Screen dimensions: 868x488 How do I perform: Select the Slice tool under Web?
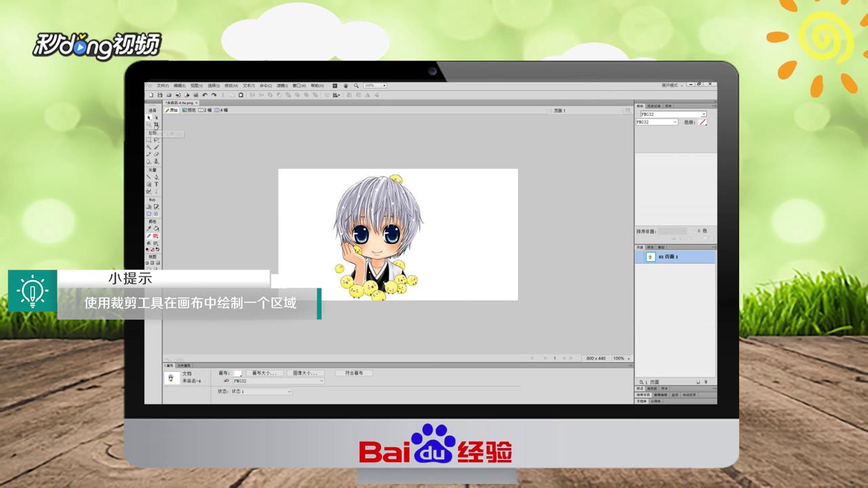coord(157,206)
